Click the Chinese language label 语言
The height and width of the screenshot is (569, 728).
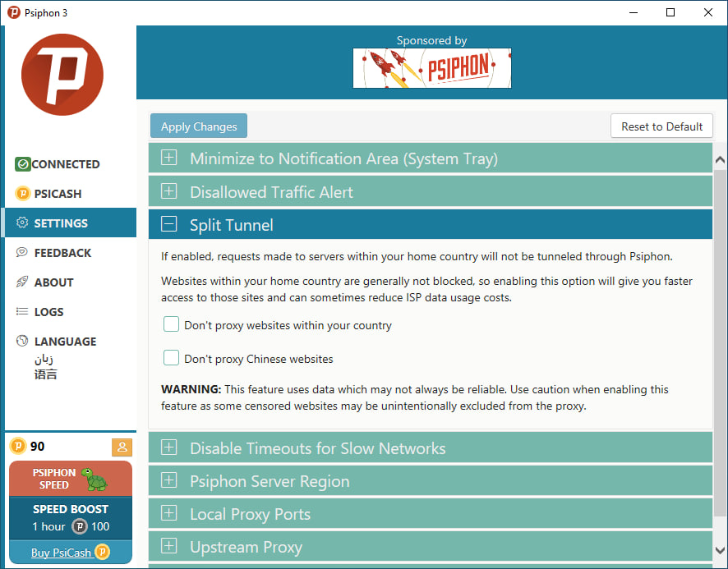pyautogui.click(x=45, y=374)
